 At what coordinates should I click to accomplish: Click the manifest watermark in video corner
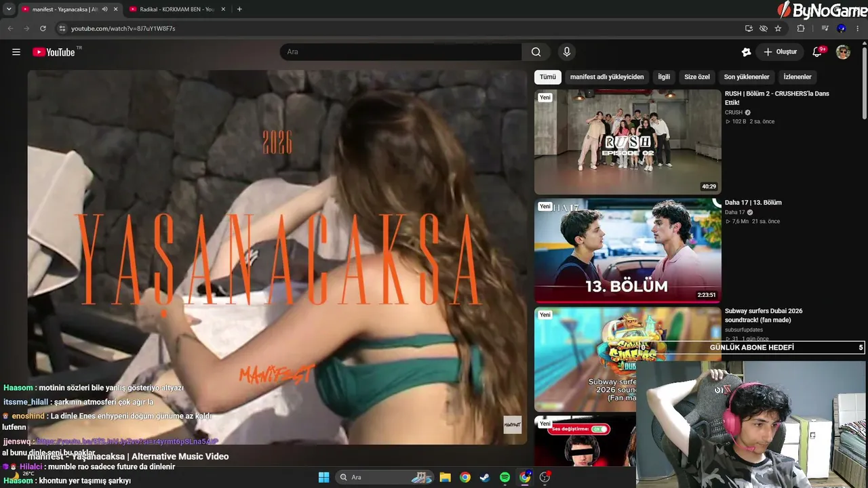click(x=512, y=425)
